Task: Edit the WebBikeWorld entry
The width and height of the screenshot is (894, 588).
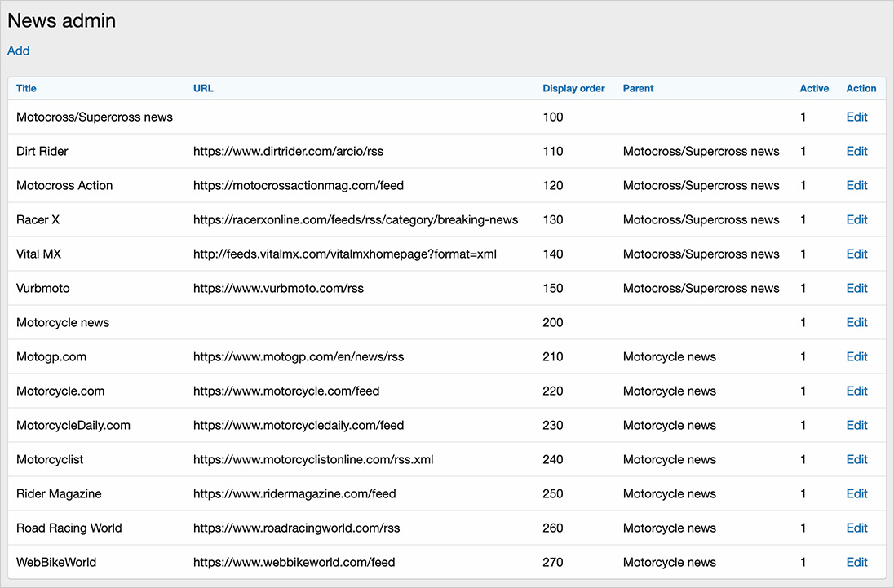Action: pos(856,562)
